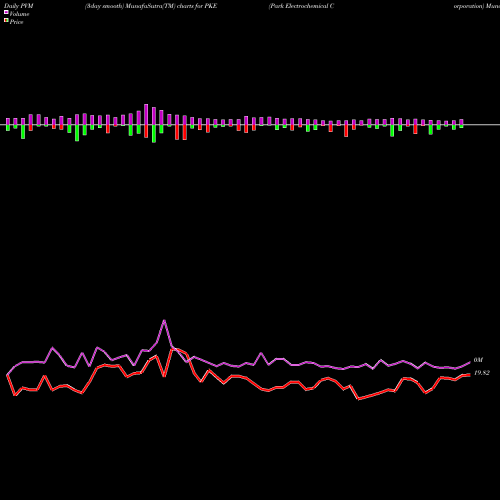Click the Price legend color swatch
The height and width of the screenshot is (500, 500).
point(6,21)
